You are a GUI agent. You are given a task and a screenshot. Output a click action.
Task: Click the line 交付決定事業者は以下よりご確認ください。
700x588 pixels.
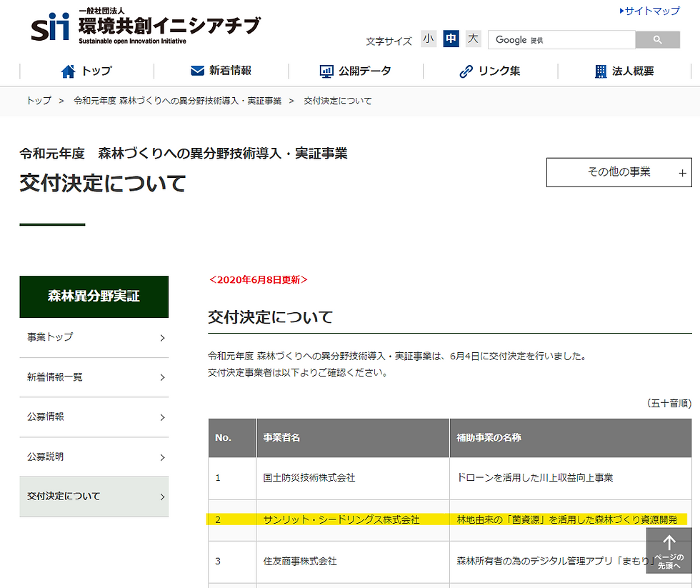(298, 372)
